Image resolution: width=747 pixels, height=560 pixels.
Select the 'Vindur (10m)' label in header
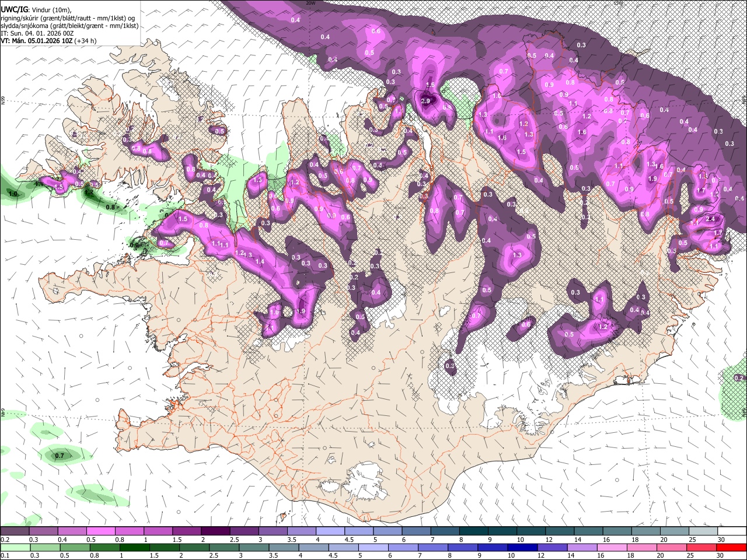(x=50, y=10)
